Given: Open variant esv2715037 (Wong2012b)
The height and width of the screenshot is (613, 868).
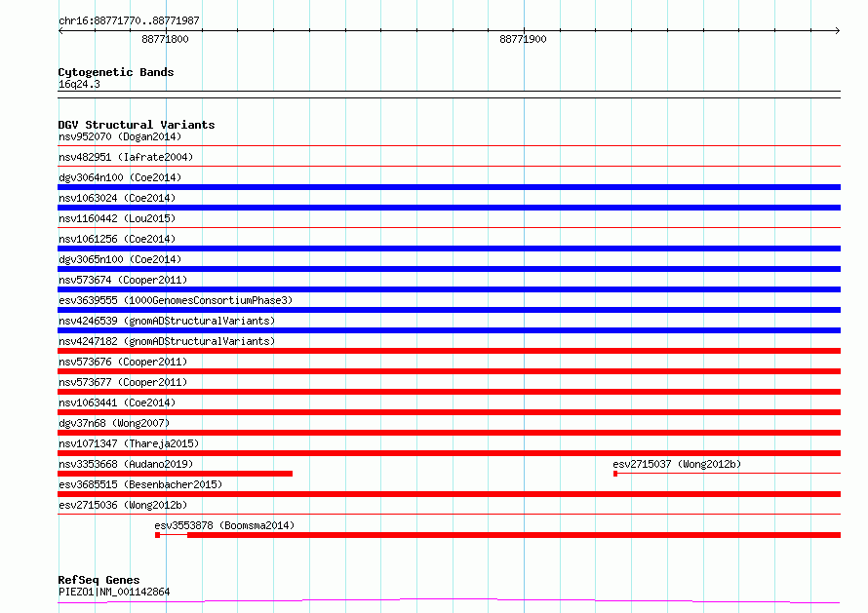Looking at the screenshot, I should pos(677,464).
